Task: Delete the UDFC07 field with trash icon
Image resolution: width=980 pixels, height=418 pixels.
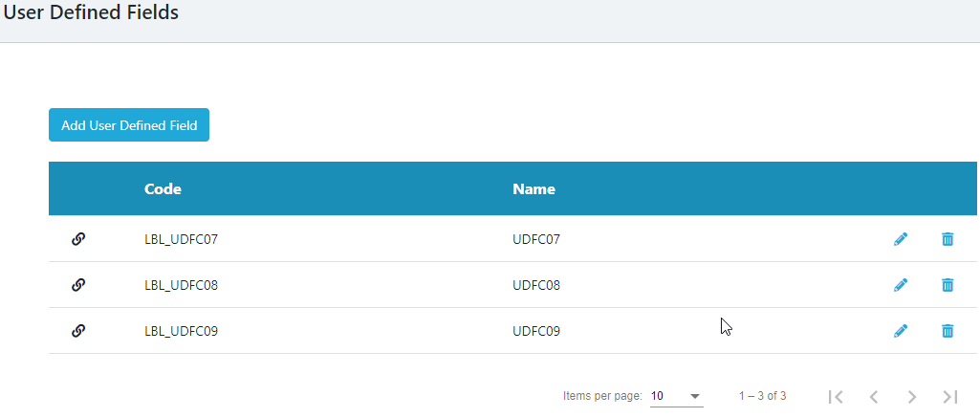Action: point(947,239)
